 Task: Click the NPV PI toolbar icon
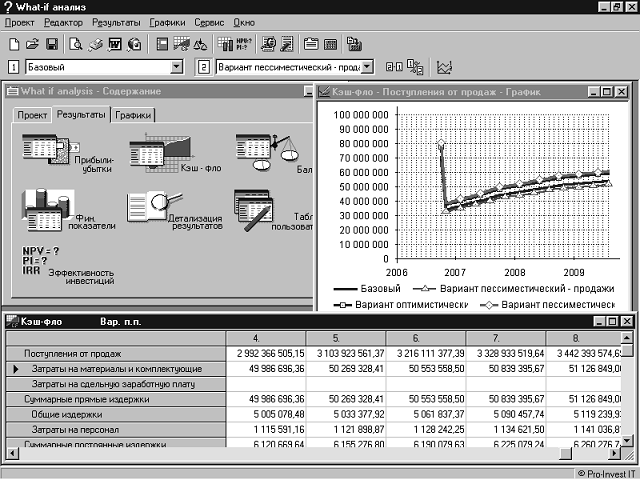tap(244, 44)
